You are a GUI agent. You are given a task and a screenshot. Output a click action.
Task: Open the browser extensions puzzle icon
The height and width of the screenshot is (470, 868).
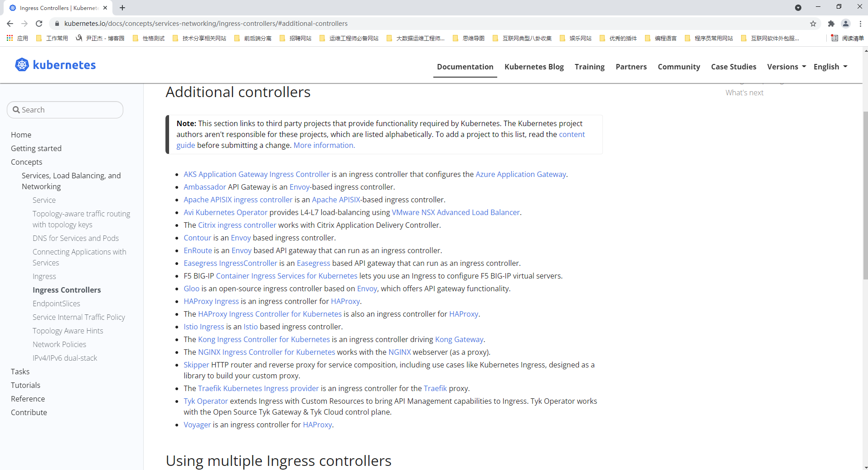pos(831,24)
